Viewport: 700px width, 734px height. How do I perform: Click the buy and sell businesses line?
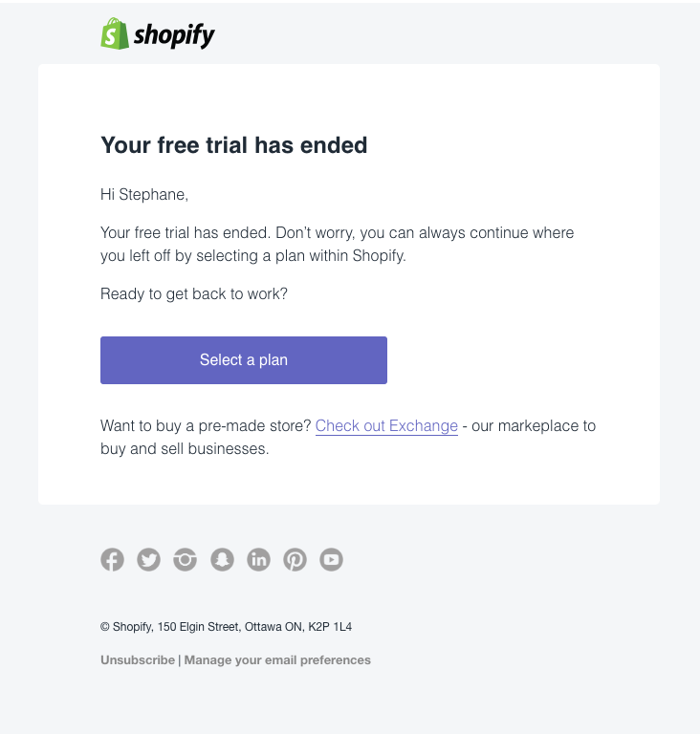coord(185,449)
